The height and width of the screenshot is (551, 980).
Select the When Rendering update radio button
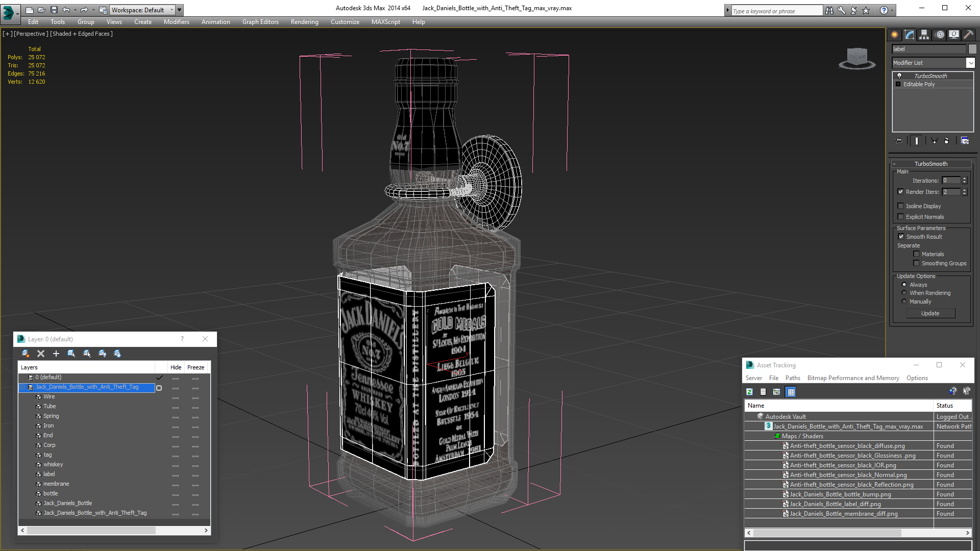coord(904,293)
